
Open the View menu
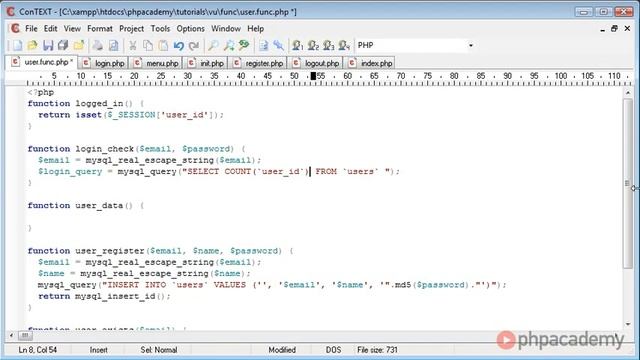(x=72, y=29)
